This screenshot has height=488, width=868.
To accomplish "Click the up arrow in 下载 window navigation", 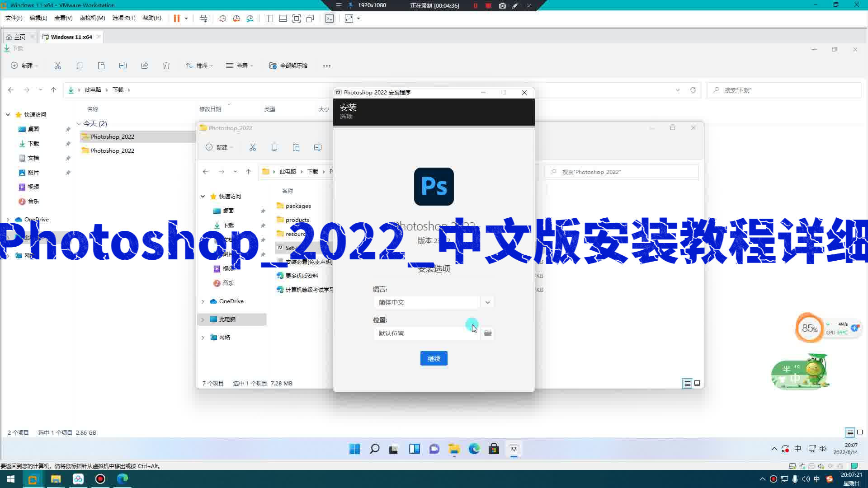I will click(53, 90).
